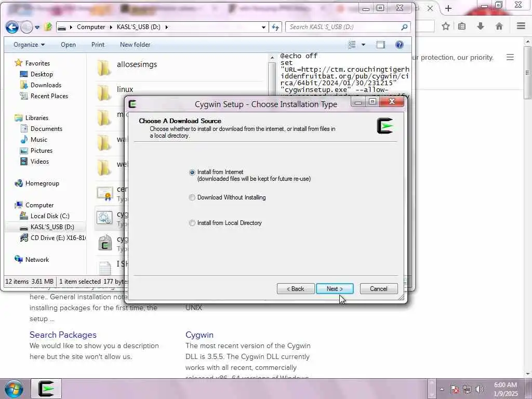Click KASL'S_USB (D:) breadcrumb in address bar
This screenshot has height=399, width=532.
138,27
